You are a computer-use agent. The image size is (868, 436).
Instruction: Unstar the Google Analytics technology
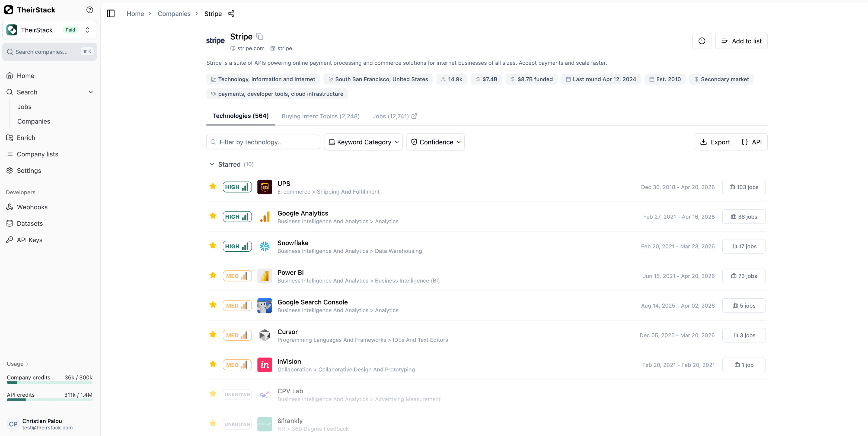[x=213, y=216]
